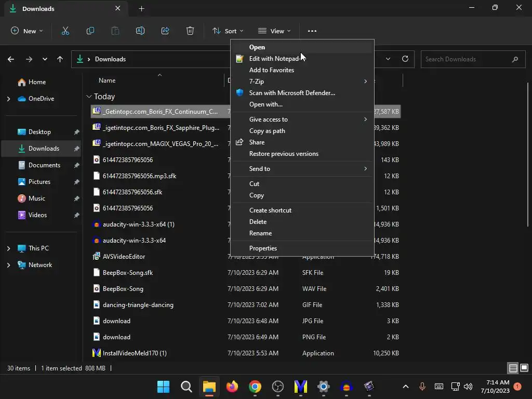Screen dimensions: 532x399
Task: Open the 7-Zip submenu
Action: coord(302,82)
